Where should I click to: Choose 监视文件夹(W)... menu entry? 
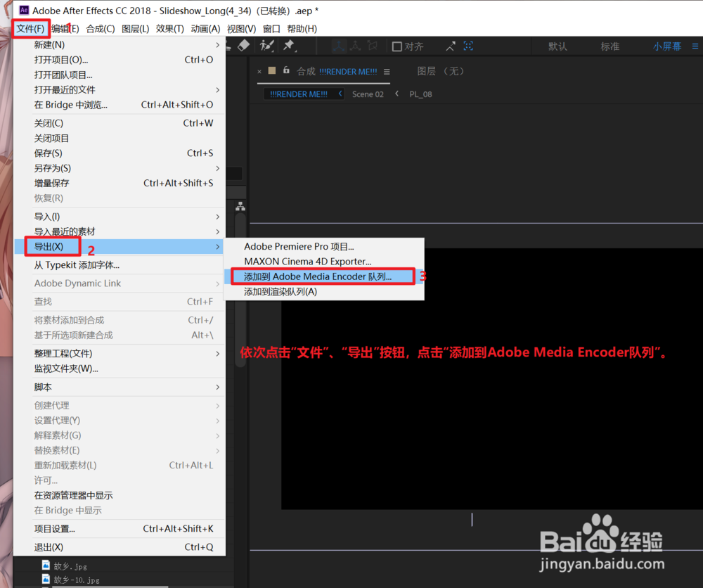point(120,369)
